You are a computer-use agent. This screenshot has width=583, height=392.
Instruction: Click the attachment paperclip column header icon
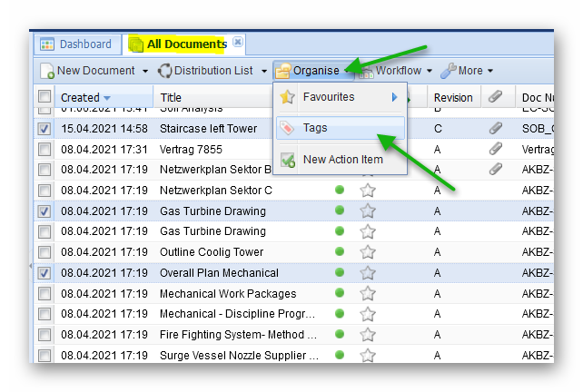496,97
